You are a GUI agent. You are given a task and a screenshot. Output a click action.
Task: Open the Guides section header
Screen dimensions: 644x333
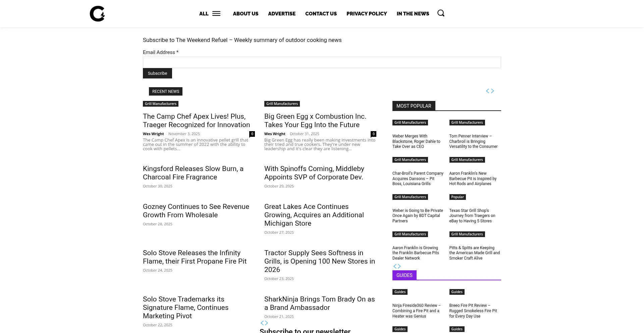point(405,275)
